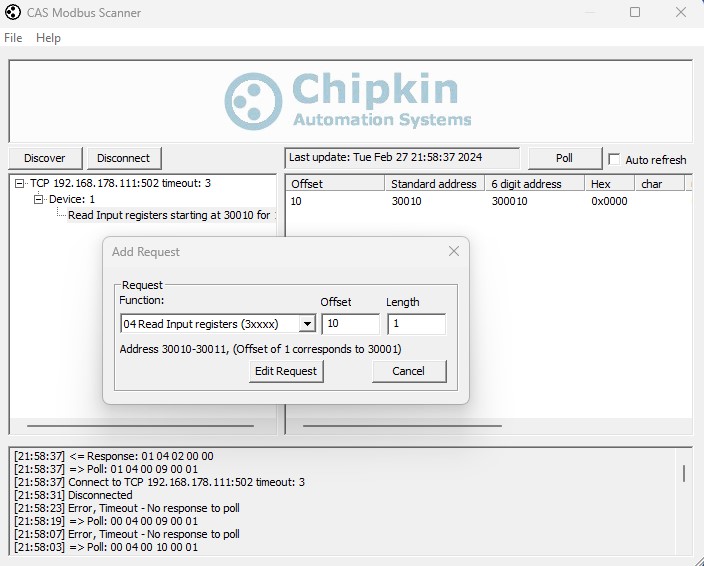Click the Last update timestamp field
Viewport: 704px width, 566px height.
coord(402,158)
